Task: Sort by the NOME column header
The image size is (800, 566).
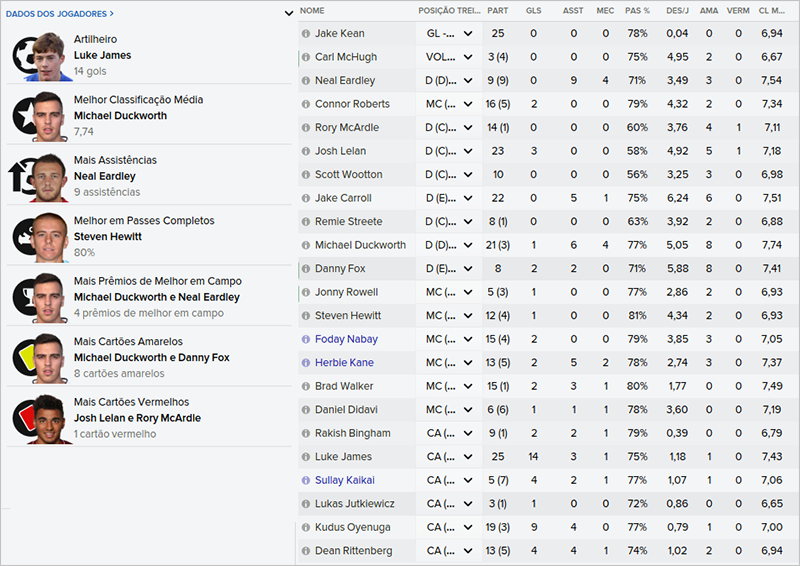Action: pyautogui.click(x=312, y=10)
